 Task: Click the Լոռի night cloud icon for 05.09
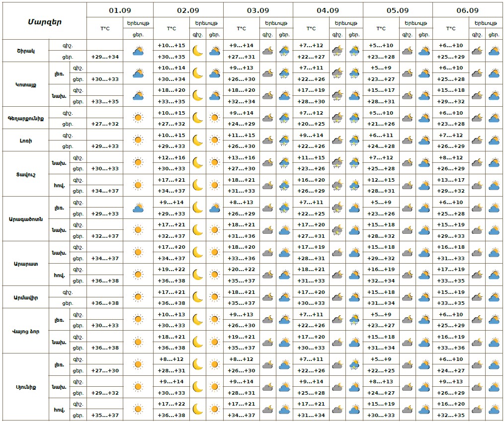point(407,141)
